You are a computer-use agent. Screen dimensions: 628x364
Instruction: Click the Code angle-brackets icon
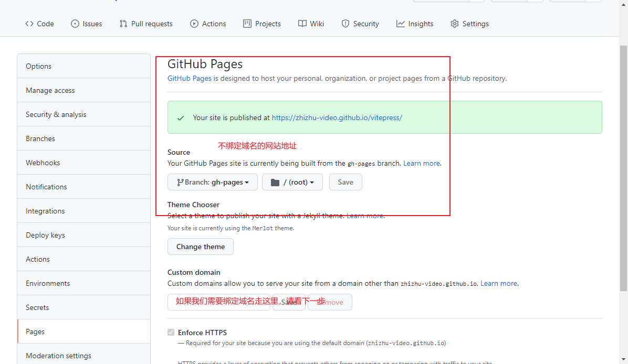click(29, 24)
